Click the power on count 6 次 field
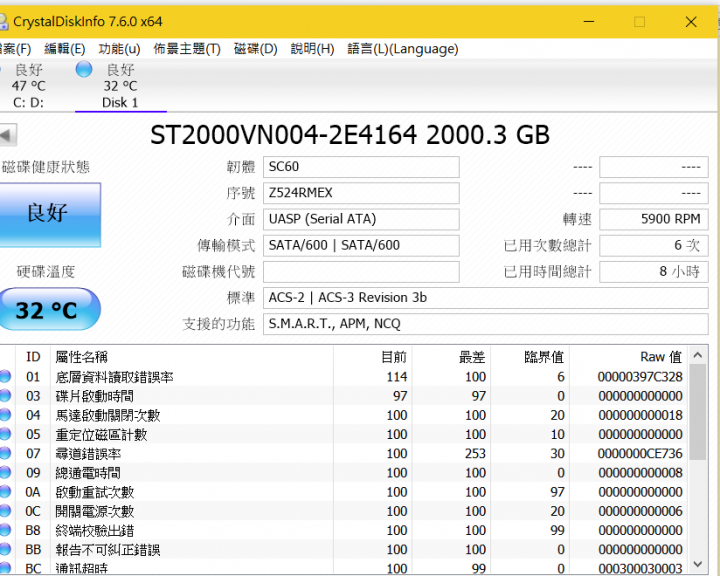The image size is (720, 576). [x=654, y=245]
